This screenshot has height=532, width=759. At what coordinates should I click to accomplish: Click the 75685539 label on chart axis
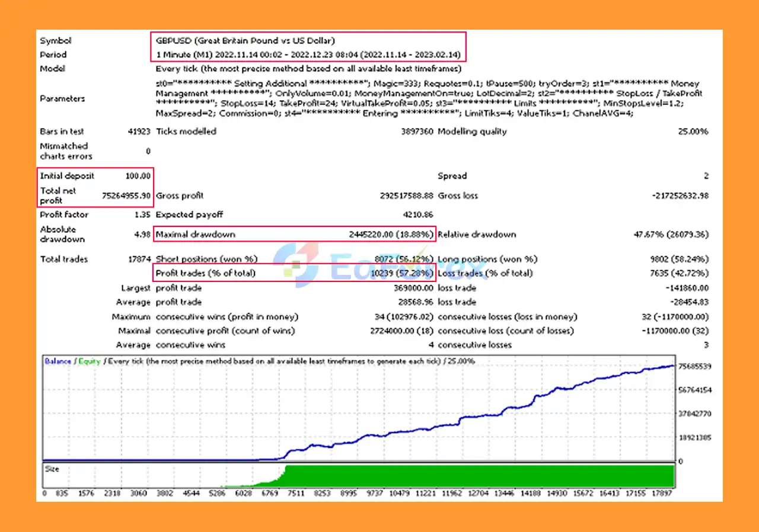(695, 367)
